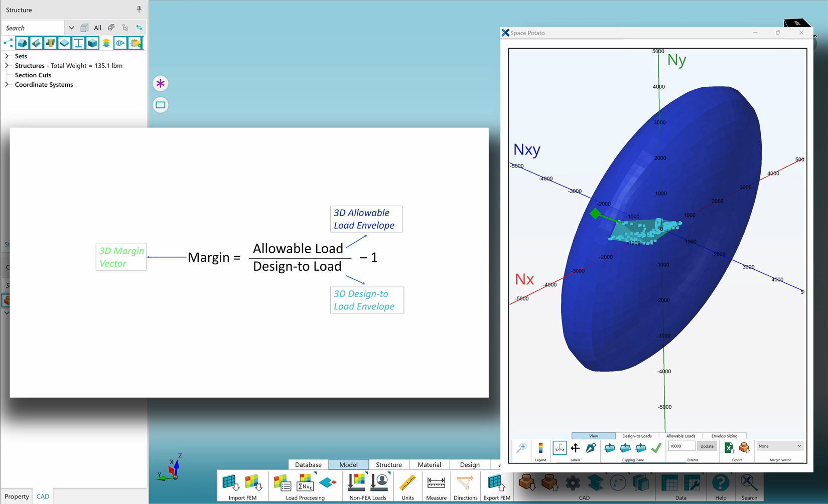
Task: Open the Allowable Loads tab
Action: pos(680,436)
